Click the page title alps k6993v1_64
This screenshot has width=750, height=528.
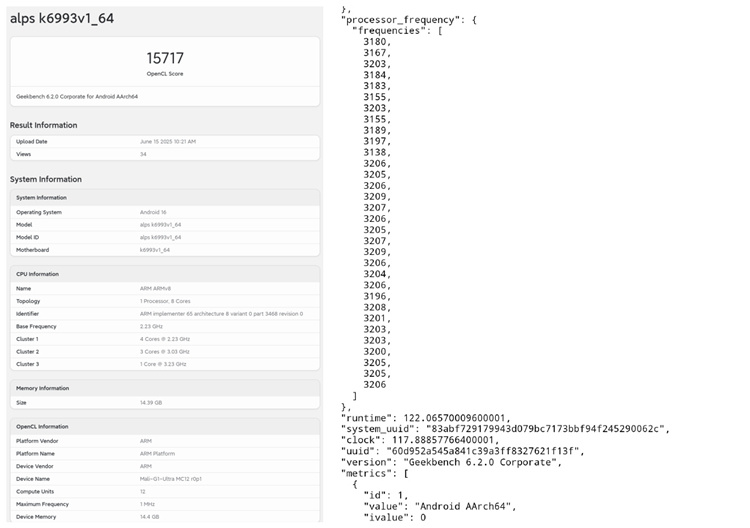62,18
